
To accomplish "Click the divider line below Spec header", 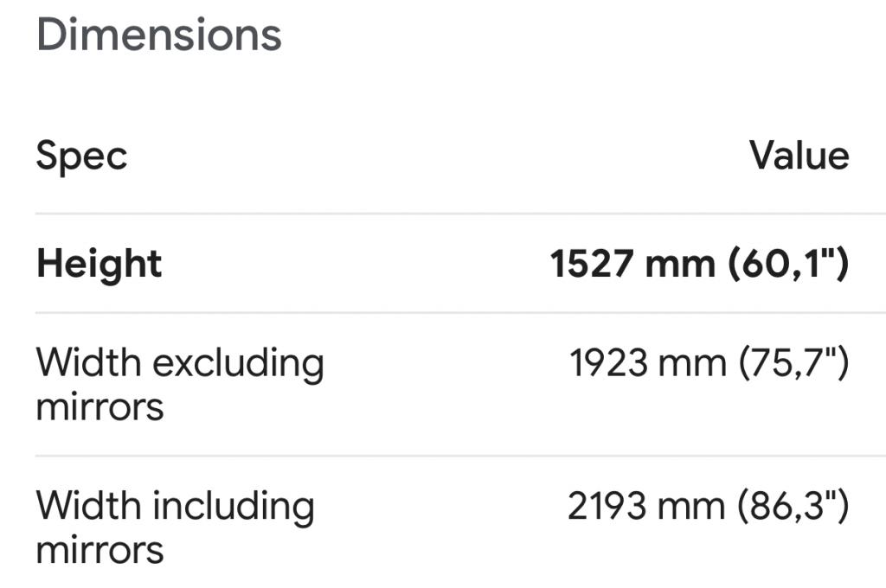I will pyautogui.click(x=459, y=213).
